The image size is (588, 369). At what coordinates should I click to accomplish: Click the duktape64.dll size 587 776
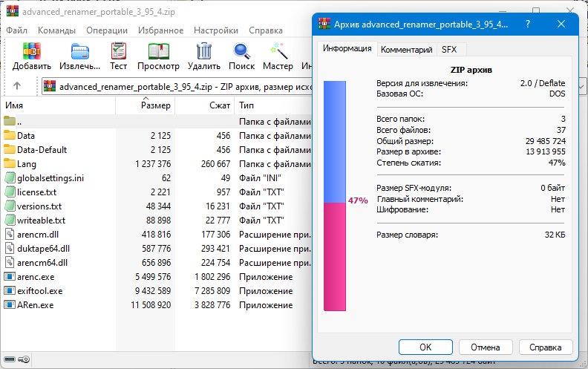157,248
